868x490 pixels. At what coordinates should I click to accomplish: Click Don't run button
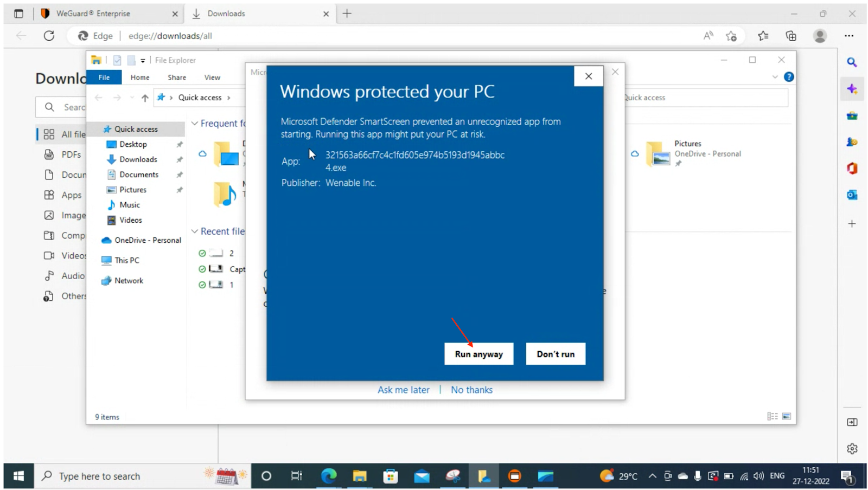pos(556,354)
